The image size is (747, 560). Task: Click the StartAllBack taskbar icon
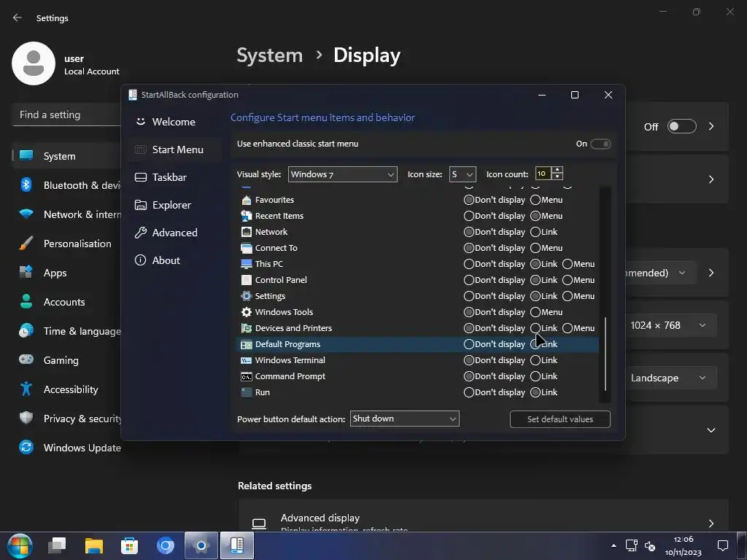pyautogui.click(x=237, y=545)
